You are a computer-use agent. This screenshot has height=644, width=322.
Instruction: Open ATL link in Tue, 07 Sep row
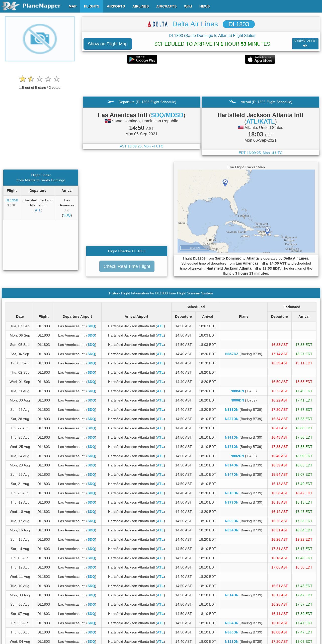coord(160,326)
